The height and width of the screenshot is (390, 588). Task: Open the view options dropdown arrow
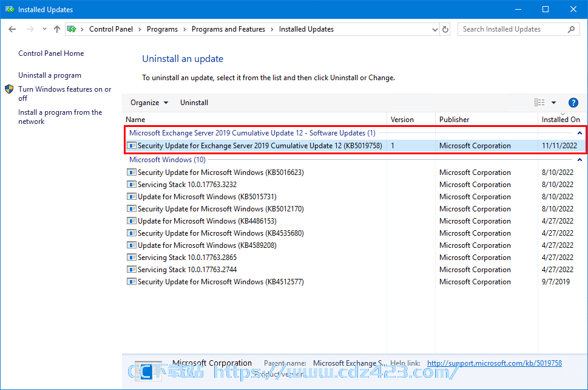tap(553, 103)
